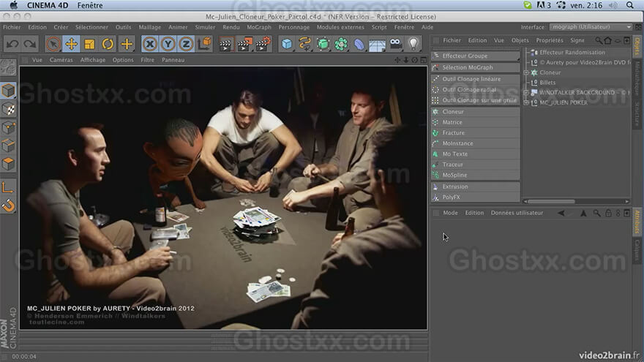Viewport: 644px width, 362px height.
Task: Open the deformer capsule icon
Action: click(x=359, y=44)
